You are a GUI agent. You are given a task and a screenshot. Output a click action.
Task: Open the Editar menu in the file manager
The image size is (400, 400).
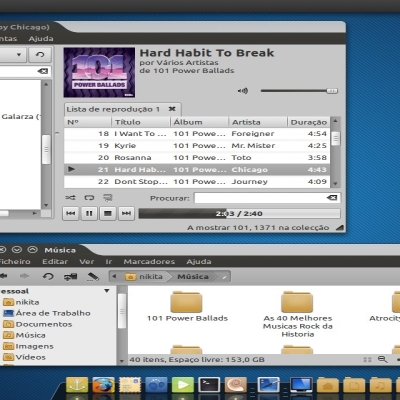point(55,262)
